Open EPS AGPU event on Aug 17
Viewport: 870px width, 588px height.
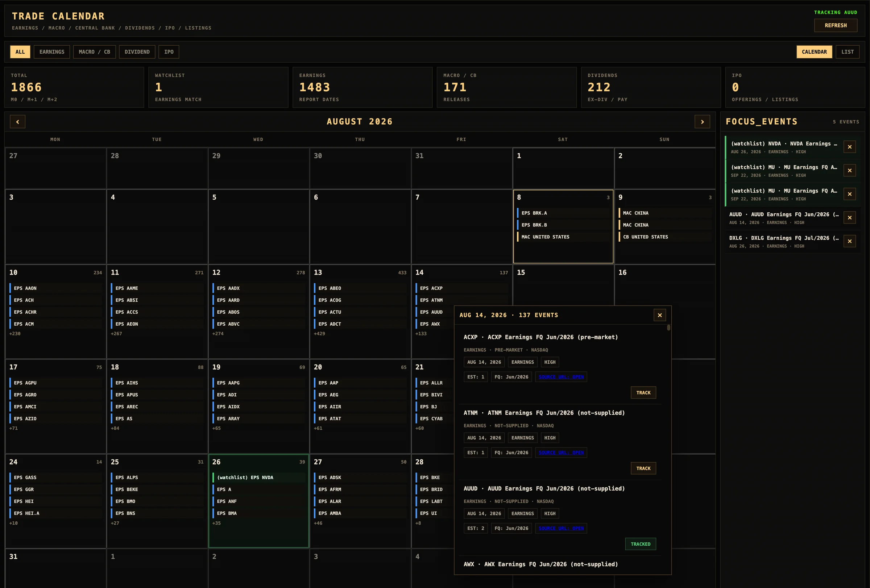pos(55,383)
